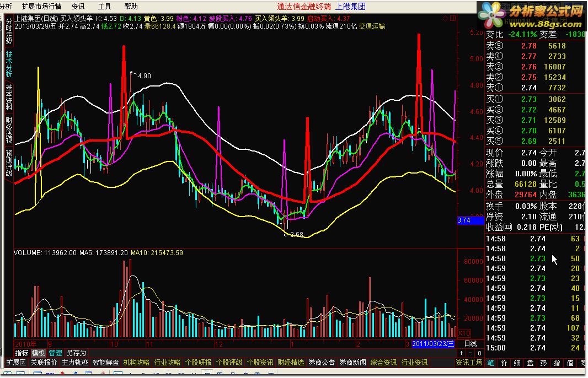Viewport: 588px width, 378px height.
Task: Click the X10 volume scale label
Action: (x=464, y=333)
